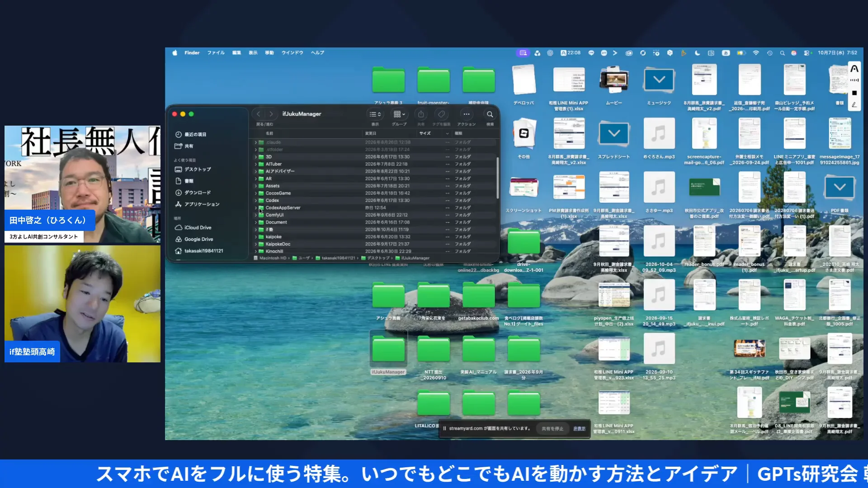This screenshot has height=488, width=868.
Task: Open Applications (アプリケーション) in sidebar
Action: tap(197, 204)
